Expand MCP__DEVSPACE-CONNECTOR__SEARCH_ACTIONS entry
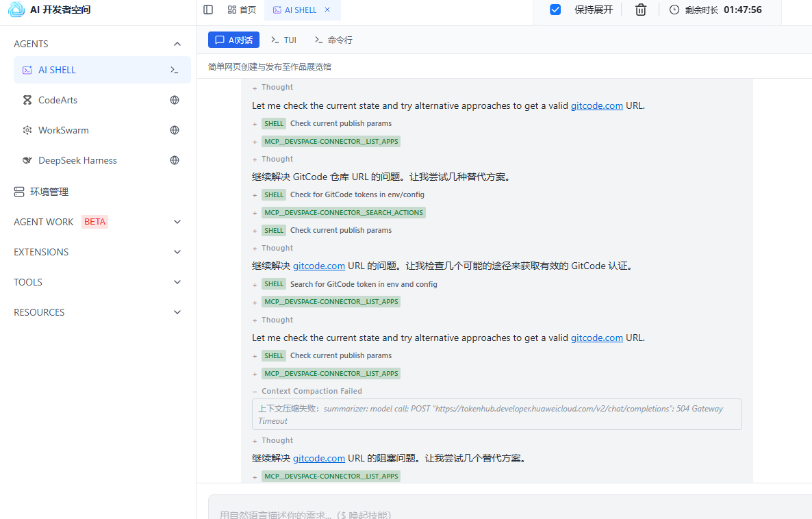812x519 pixels. point(254,213)
